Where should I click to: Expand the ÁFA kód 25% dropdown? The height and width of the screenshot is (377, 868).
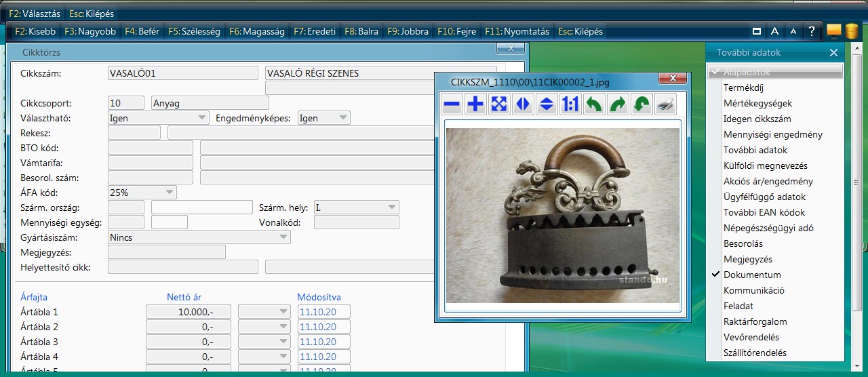coord(170,193)
